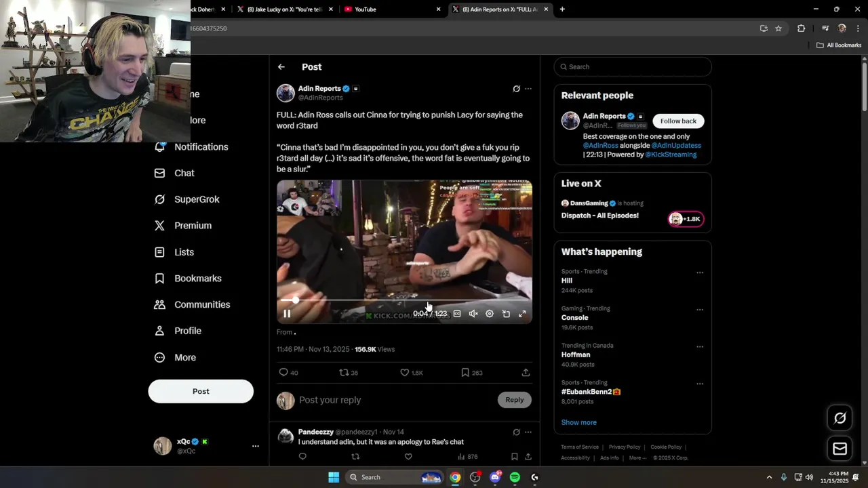Join DansGaming live with +1.8K listeners

point(686,219)
